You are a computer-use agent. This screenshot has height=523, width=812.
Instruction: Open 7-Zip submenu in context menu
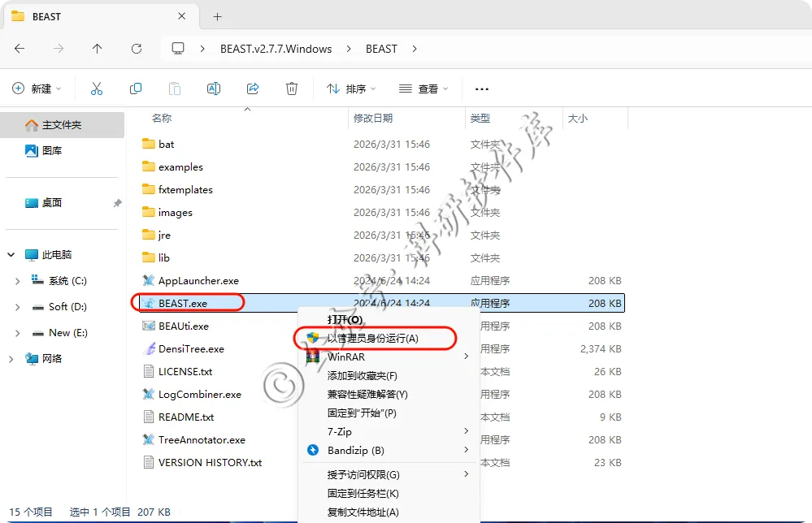click(x=389, y=431)
